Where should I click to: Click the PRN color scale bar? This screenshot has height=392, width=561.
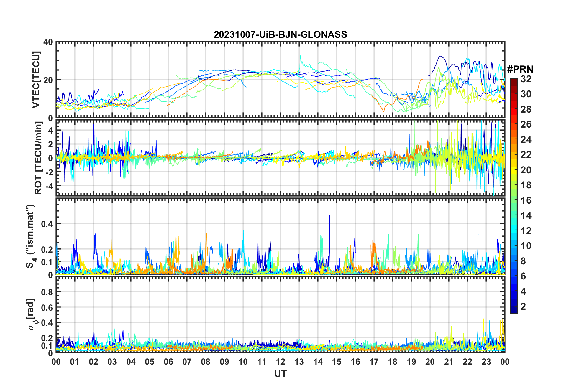[x=514, y=196]
